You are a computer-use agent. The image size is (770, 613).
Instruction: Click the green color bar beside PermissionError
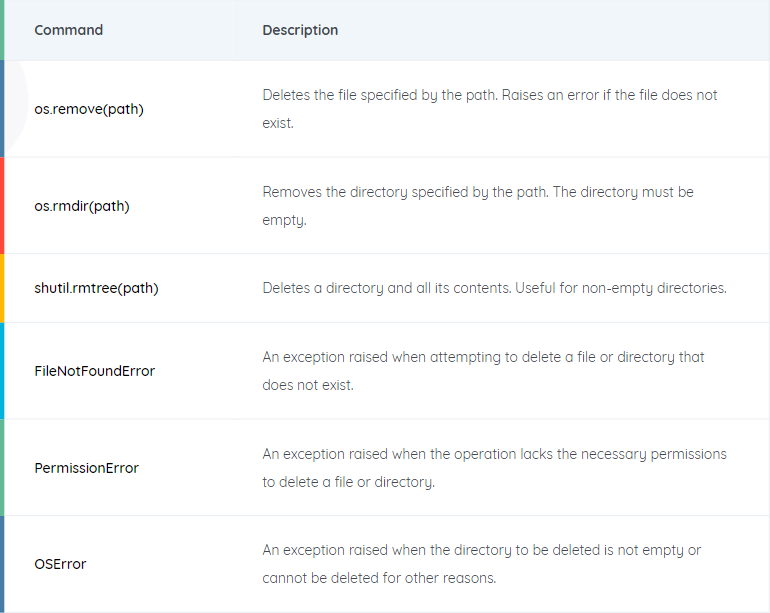pos(2,468)
